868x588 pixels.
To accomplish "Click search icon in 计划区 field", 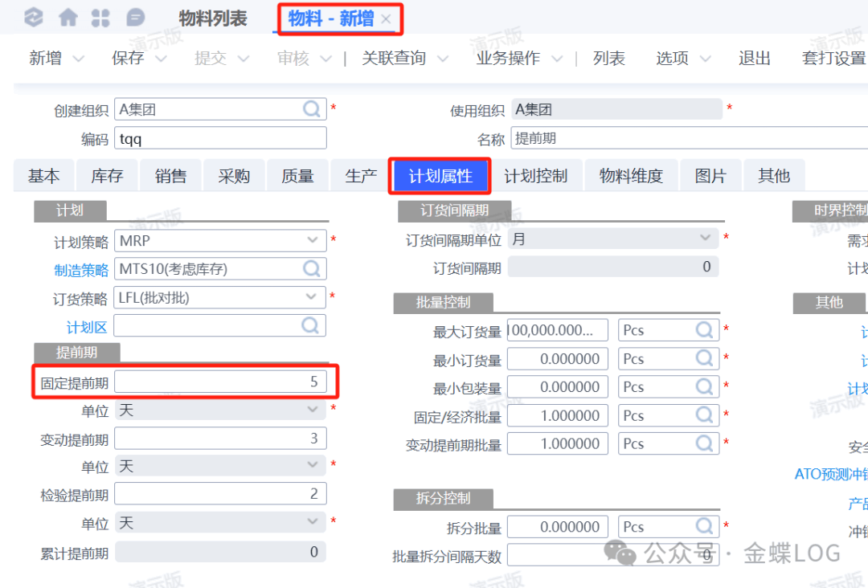I will tap(311, 325).
